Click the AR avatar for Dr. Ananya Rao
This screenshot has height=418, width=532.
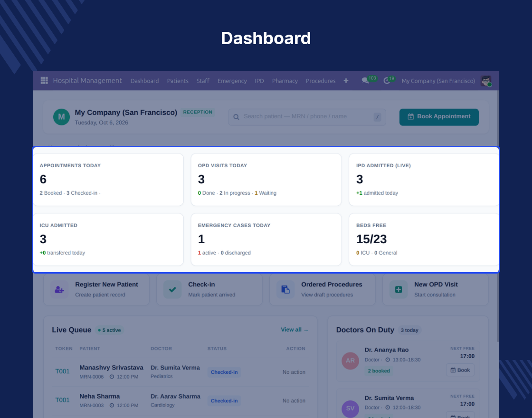(x=350, y=361)
